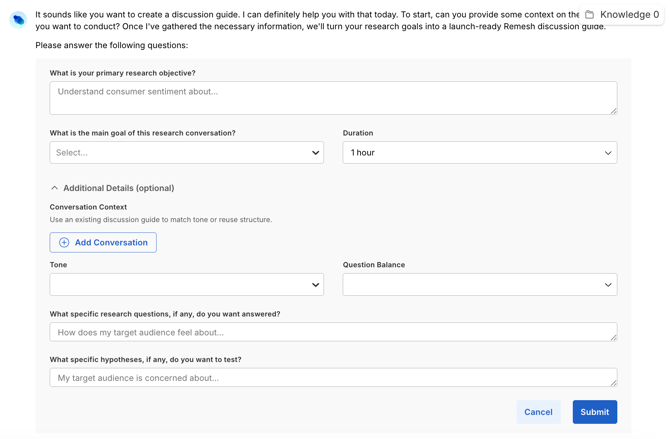670x439 pixels.
Task: Click the resize grip on the hypotheses box
Action: pyautogui.click(x=613, y=382)
